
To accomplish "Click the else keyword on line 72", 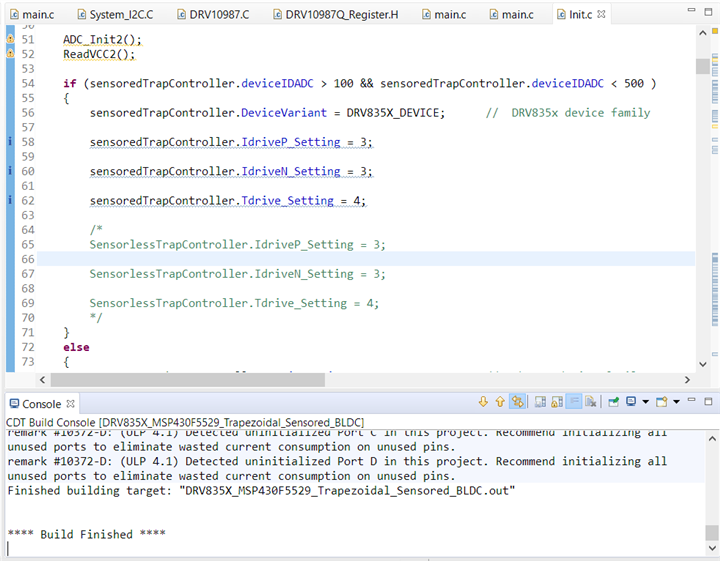I will pyautogui.click(x=76, y=347).
